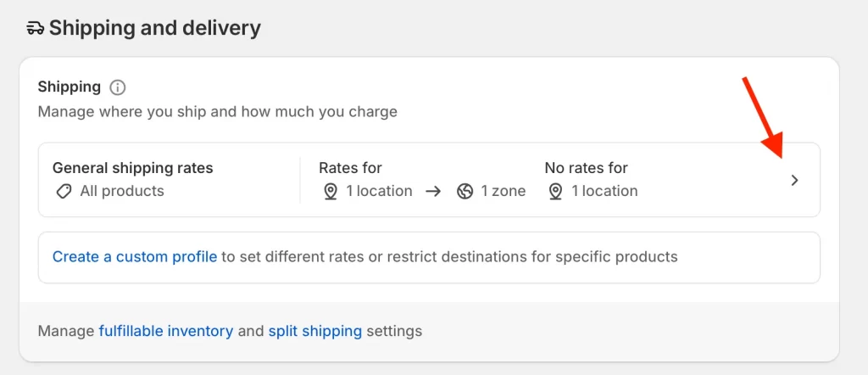Click the 1 zone text
Viewport: 868px width, 375px height.
point(504,192)
